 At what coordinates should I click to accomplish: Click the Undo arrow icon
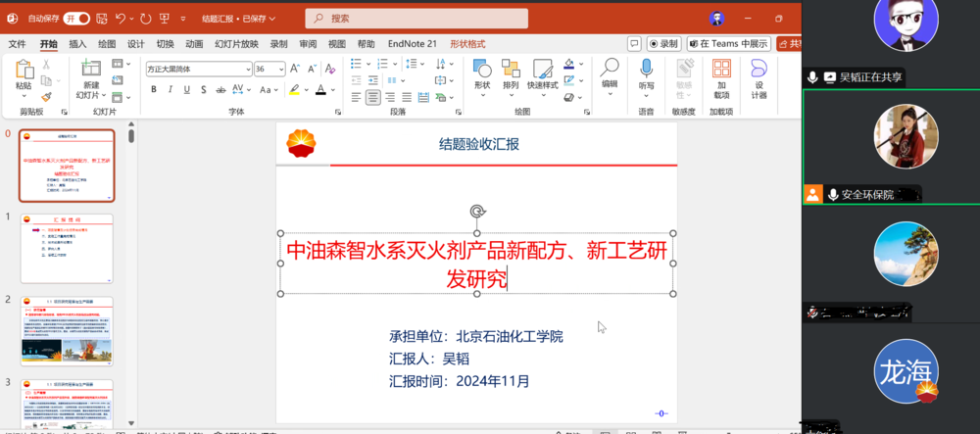121,19
